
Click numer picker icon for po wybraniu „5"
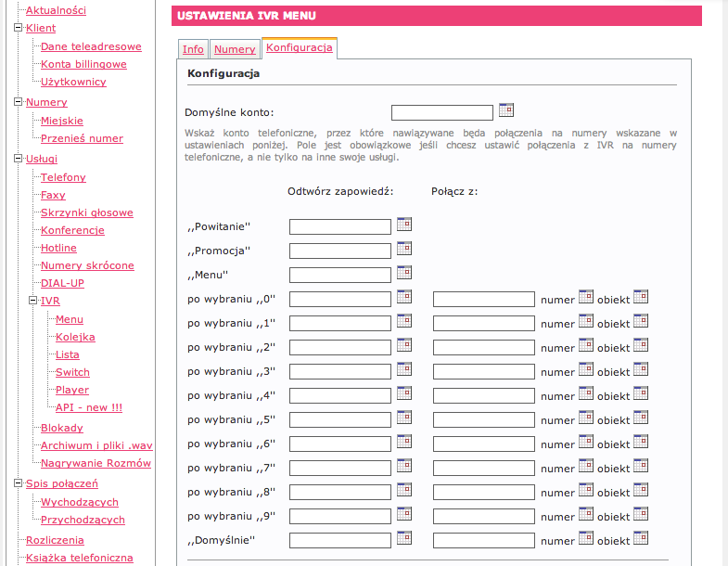(586, 418)
